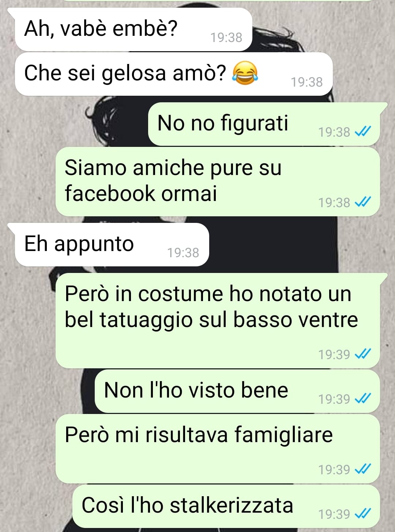Tap 'Siamo amiche pure su facebook ormai' message

(x=218, y=182)
